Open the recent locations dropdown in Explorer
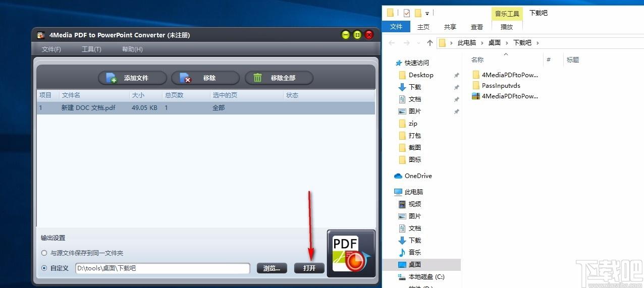The height and width of the screenshot is (288, 644). coord(418,43)
